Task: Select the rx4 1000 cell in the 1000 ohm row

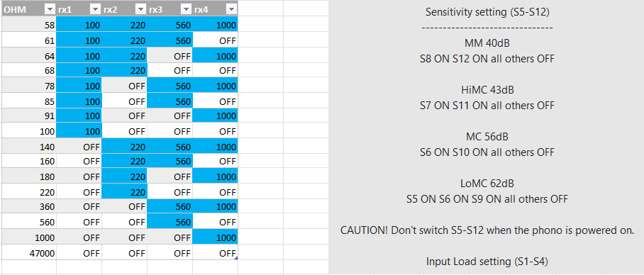Action: (x=215, y=237)
